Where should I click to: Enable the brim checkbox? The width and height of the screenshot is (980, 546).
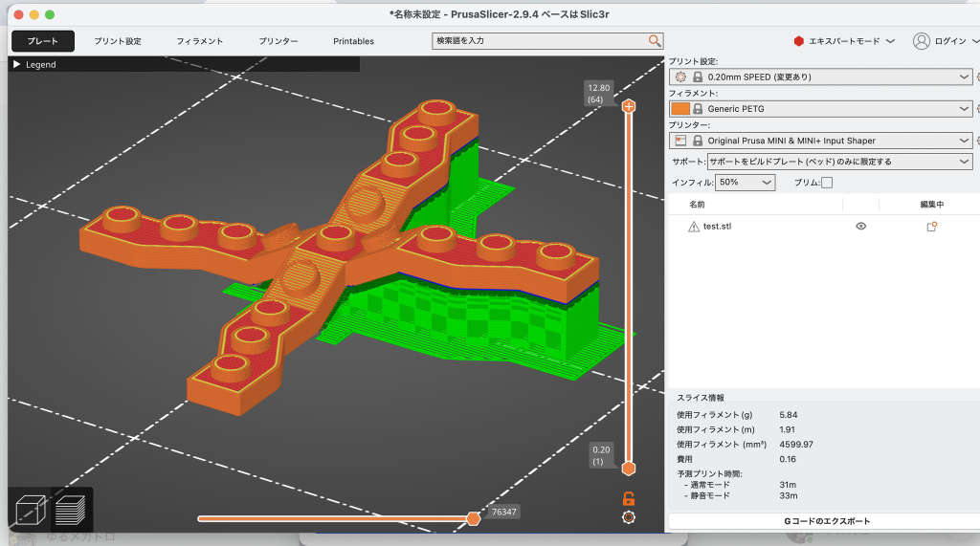(x=826, y=183)
